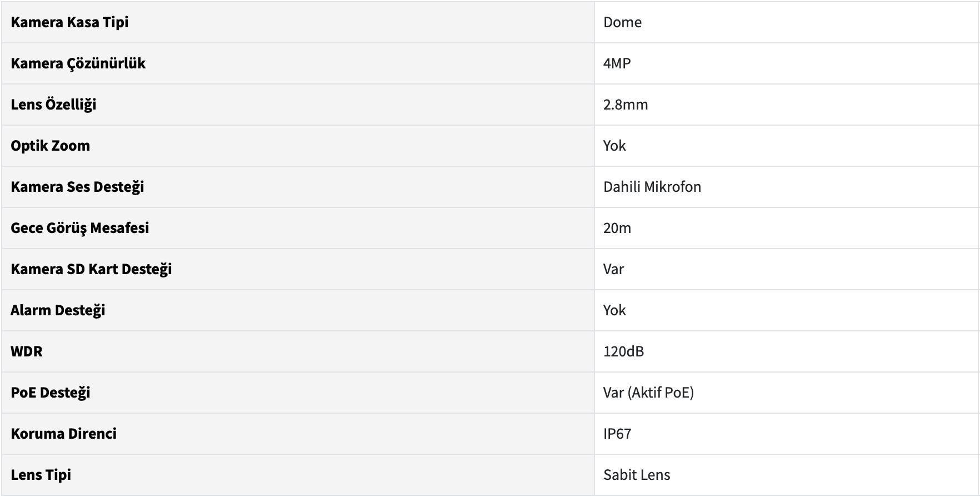
Task: Click the Alarm Desteği label
Action: coord(58,310)
